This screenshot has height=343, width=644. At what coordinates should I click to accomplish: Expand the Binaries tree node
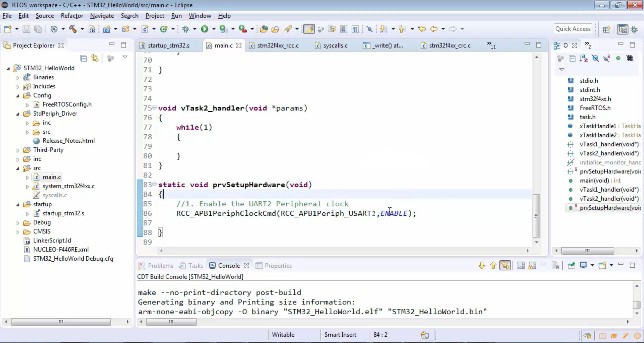(x=18, y=78)
